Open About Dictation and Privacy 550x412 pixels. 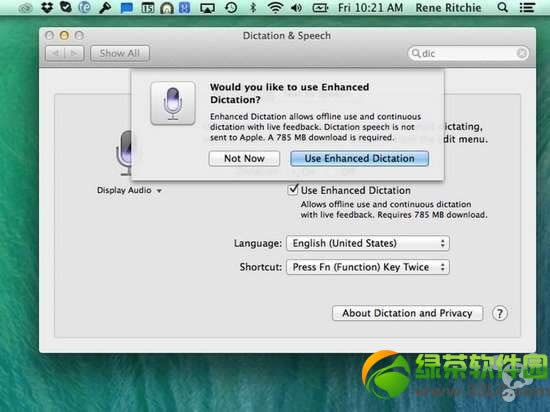(407, 313)
